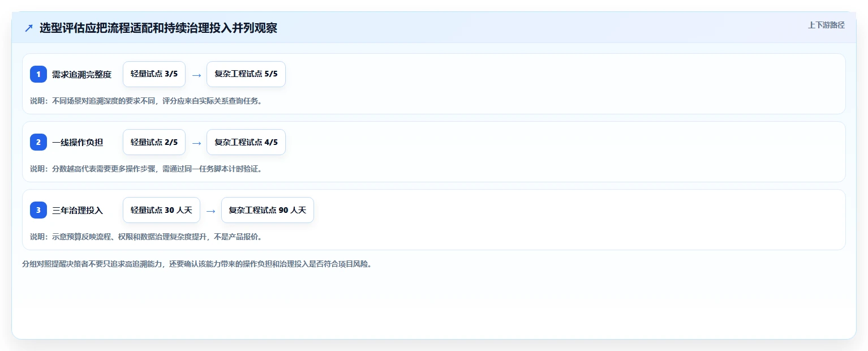Viewport: 868px width, 351px height.
Task: Click the arrow between 2/5 and 4/5 chips
Action: tap(196, 143)
